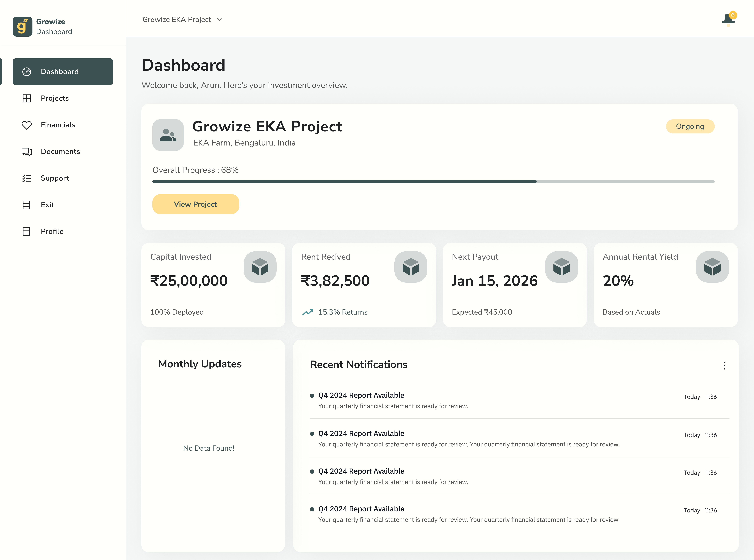This screenshot has height=560, width=754.
Task: Click the Overall Progress bar
Action: coord(433,182)
